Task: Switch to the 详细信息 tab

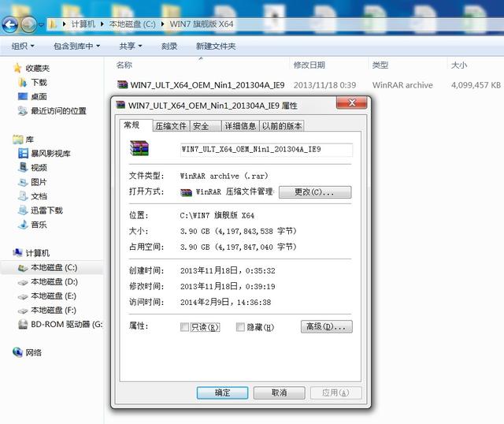Action: (240, 126)
